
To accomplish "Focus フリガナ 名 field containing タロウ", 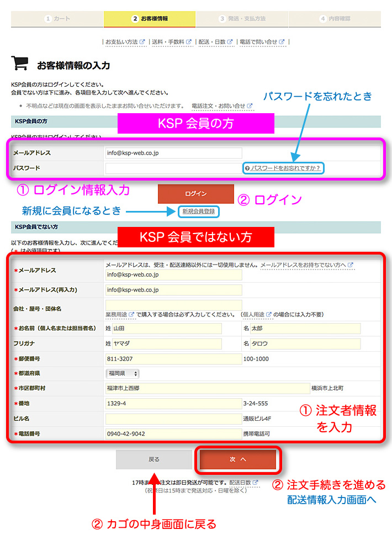I will (305, 343).
